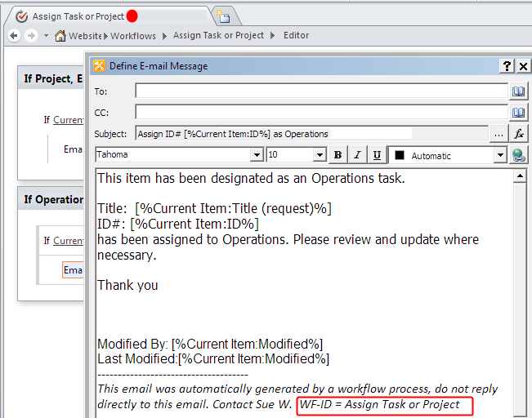The image size is (532, 418).
Task: Click the 'Title: [%Current Item:Title (request)%]' line
Action: coord(214,208)
